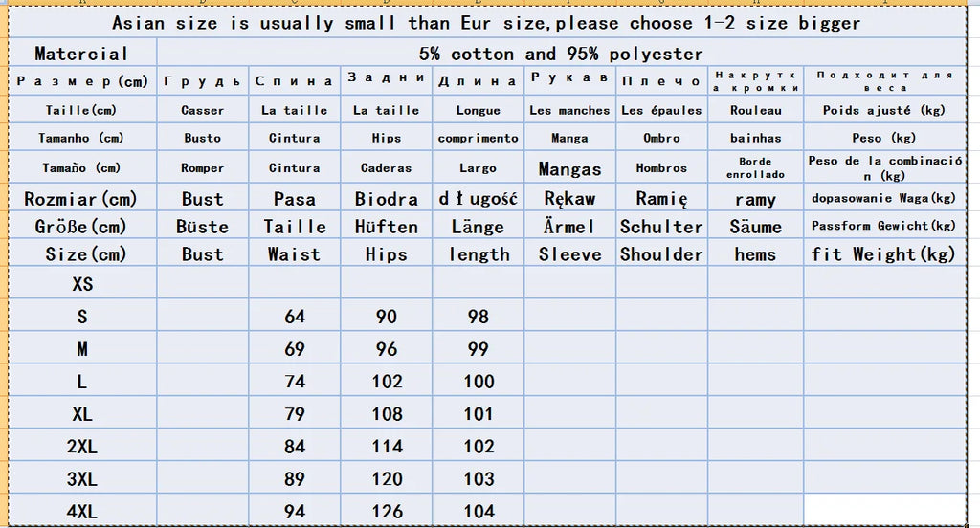Select the 5% cotton and 95% polyester cell
980x528 pixels.
click(x=561, y=54)
